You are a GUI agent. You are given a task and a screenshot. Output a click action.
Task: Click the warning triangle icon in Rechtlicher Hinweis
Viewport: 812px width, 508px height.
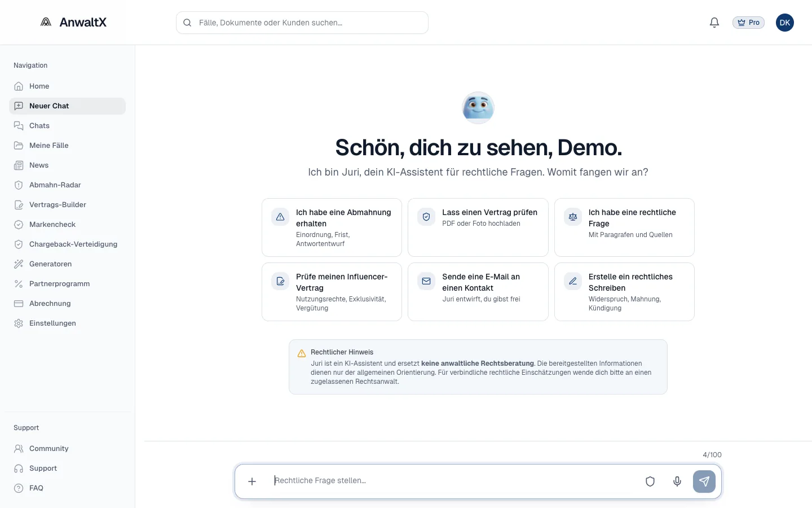[x=302, y=353]
